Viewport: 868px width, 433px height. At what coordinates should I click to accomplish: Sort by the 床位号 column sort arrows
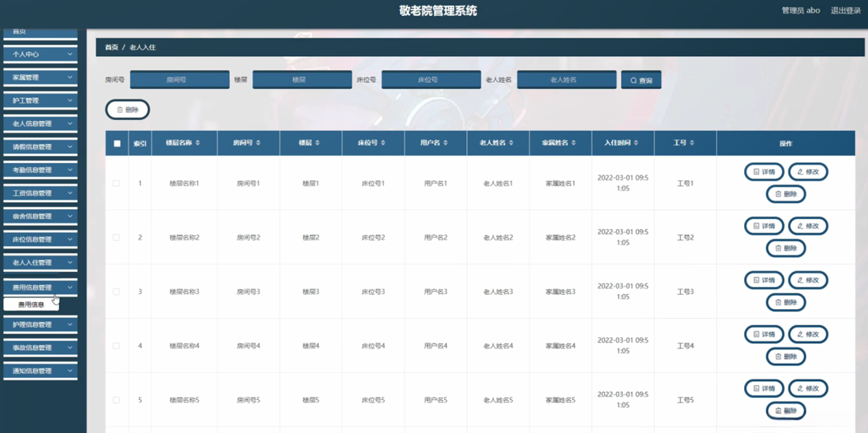pyautogui.click(x=383, y=143)
